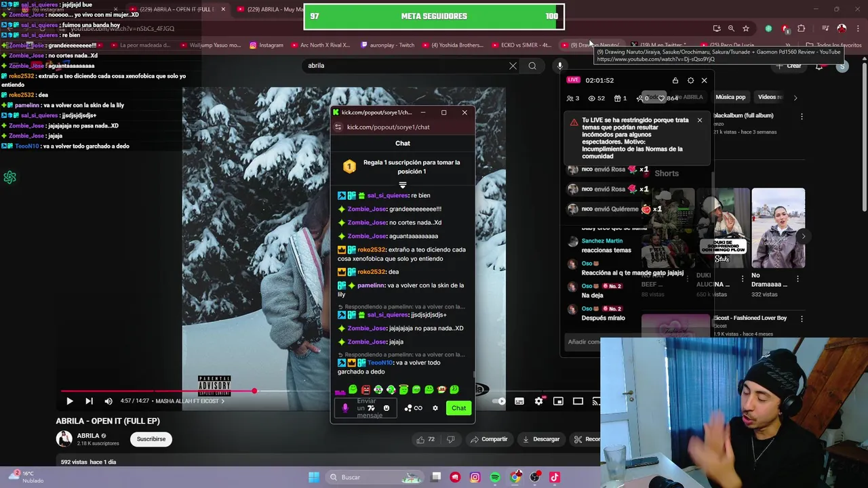Open DUKI ALUCINA short thumbnail

pos(722,228)
